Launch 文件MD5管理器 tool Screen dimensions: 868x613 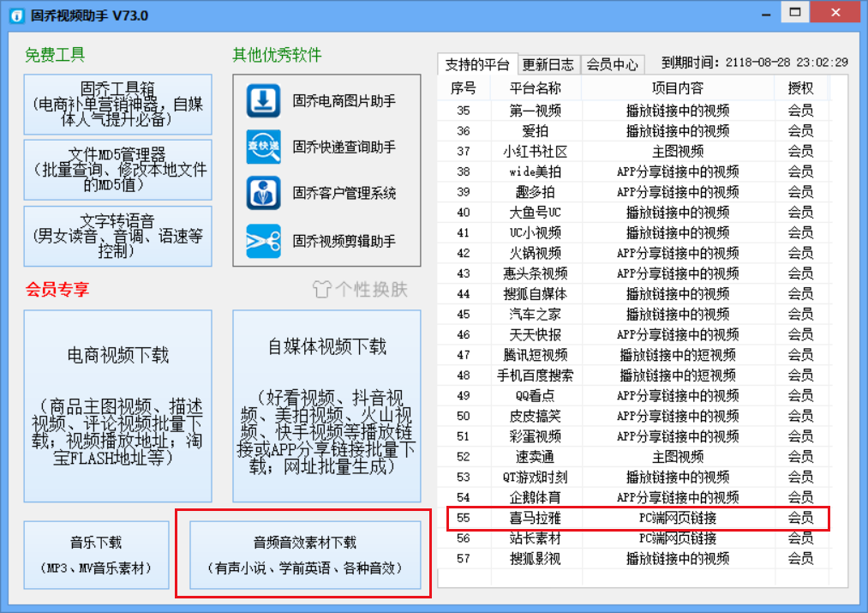(x=118, y=170)
